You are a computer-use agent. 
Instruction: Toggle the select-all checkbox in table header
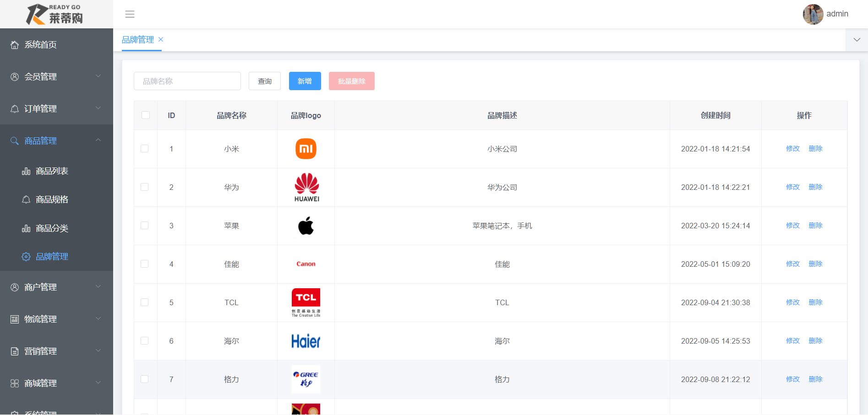[146, 115]
